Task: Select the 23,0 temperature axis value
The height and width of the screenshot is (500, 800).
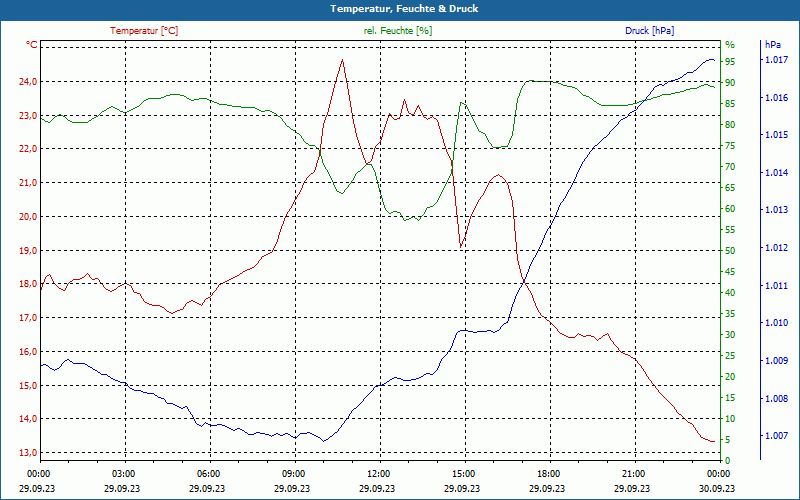Action: [28, 115]
